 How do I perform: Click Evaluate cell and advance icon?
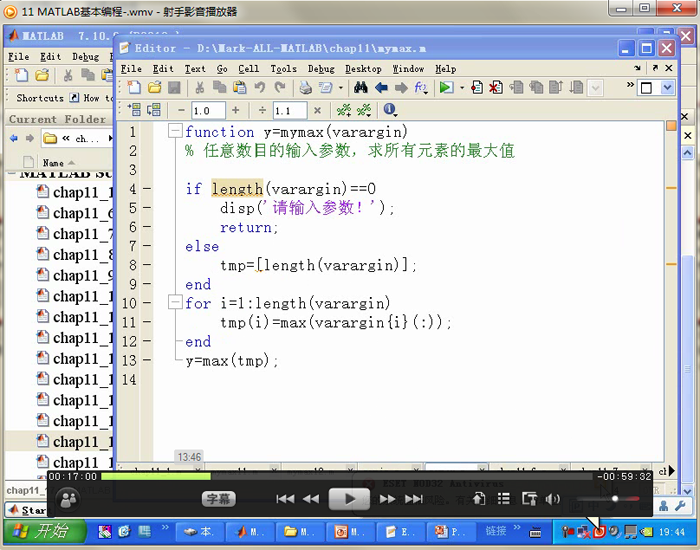coord(154,110)
